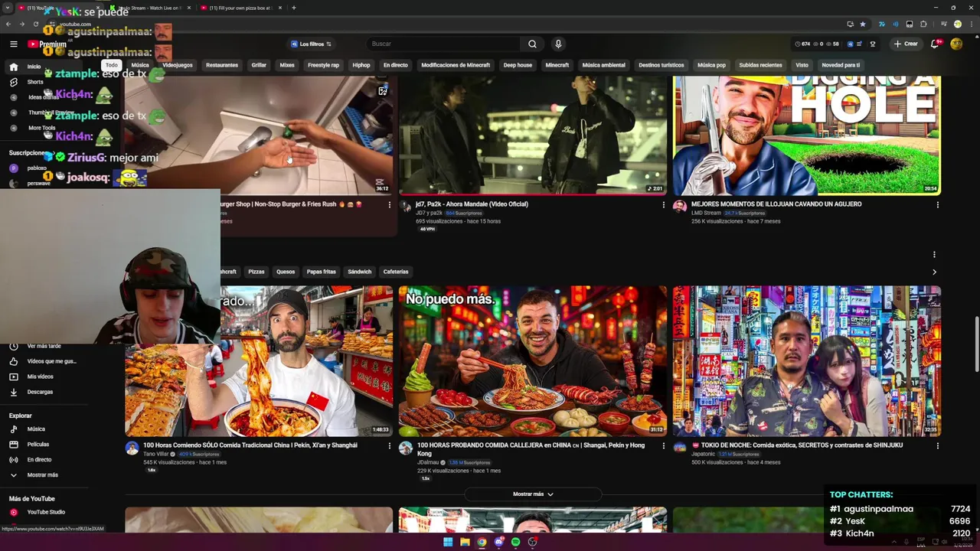Select the Música filter chip
This screenshot has height=551, width=980.
140,65
